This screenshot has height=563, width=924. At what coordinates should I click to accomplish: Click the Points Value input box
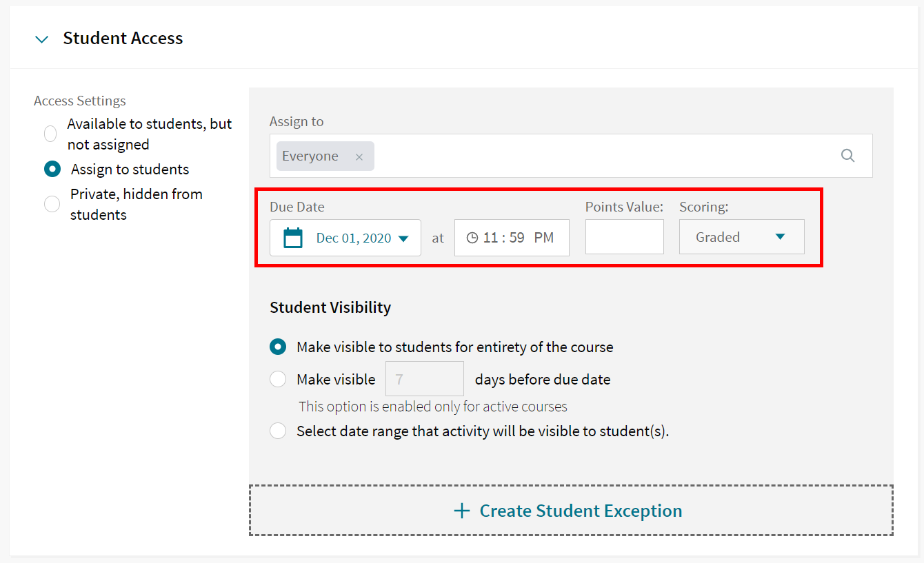(624, 236)
